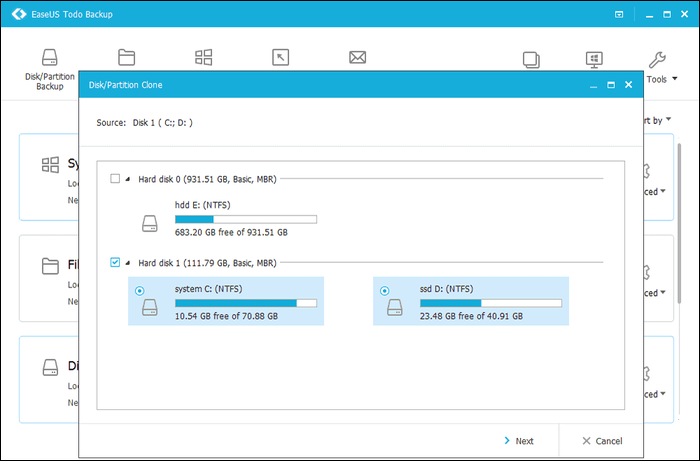Click the third backup card's wrench icon
The width and height of the screenshot is (700, 461).
click(646, 373)
